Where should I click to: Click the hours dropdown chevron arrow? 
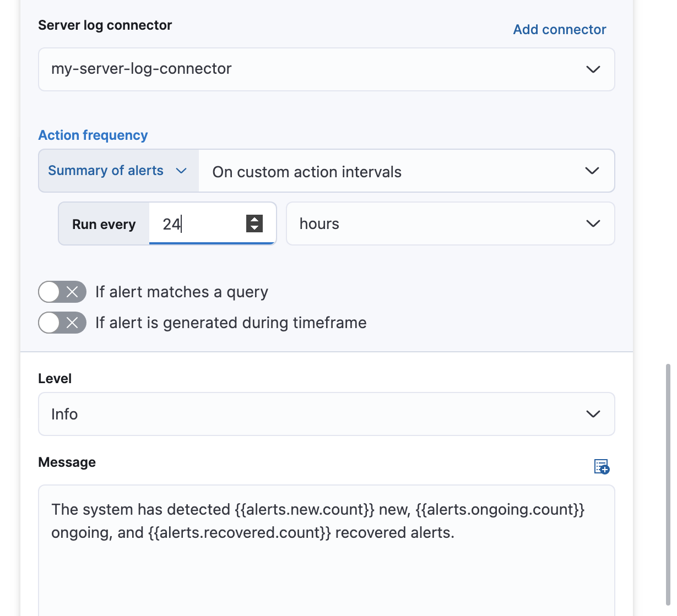tap(593, 223)
